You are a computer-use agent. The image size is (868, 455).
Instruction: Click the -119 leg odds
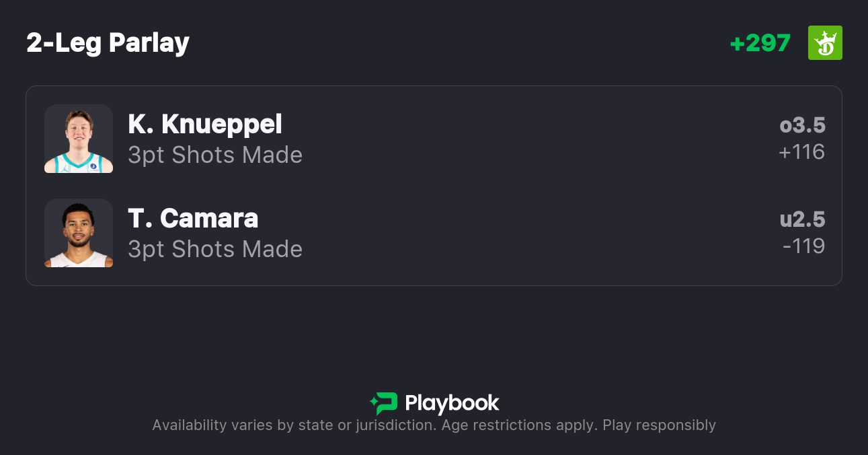coord(803,246)
